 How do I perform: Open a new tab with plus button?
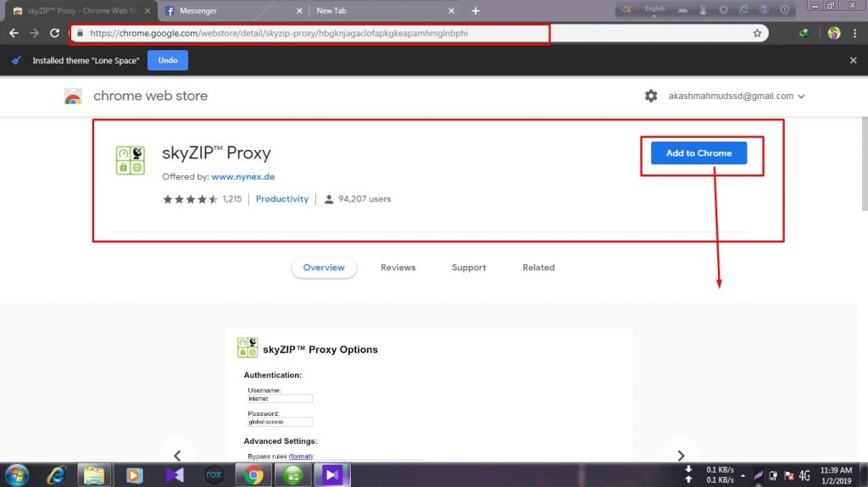coord(475,10)
